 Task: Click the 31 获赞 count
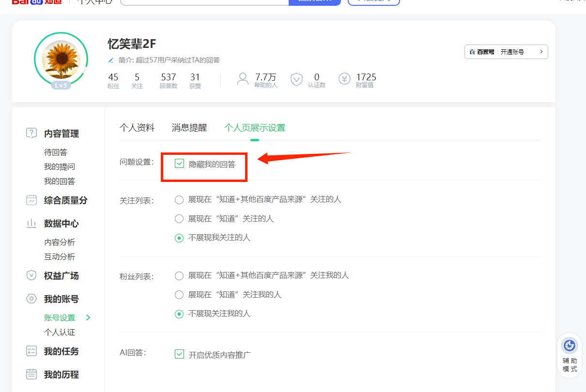pyautogui.click(x=195, y=80)
